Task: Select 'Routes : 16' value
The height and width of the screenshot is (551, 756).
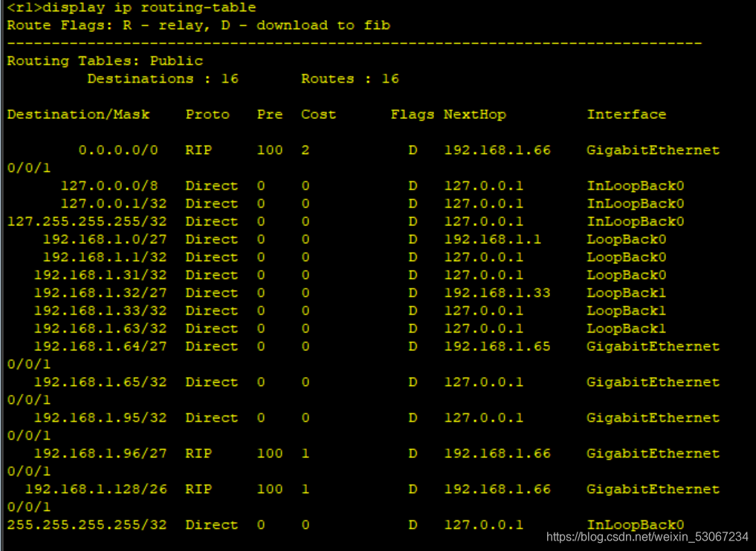Action: (350, 79)
